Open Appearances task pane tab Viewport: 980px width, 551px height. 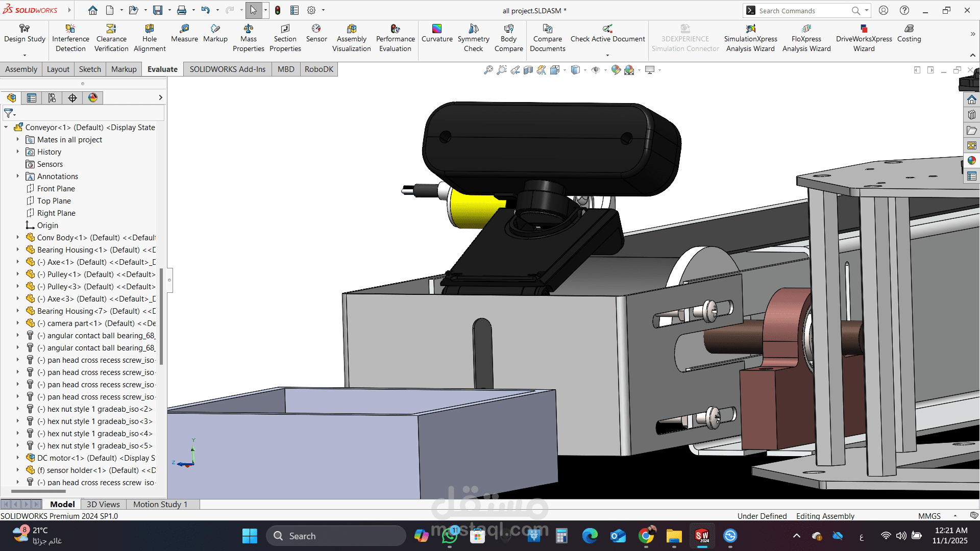click(x=971, y=161)
